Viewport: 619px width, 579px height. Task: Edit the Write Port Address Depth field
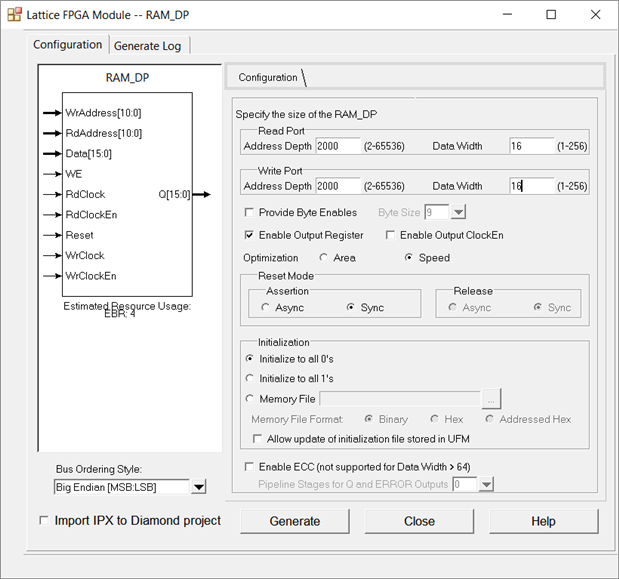click(338, 186)
